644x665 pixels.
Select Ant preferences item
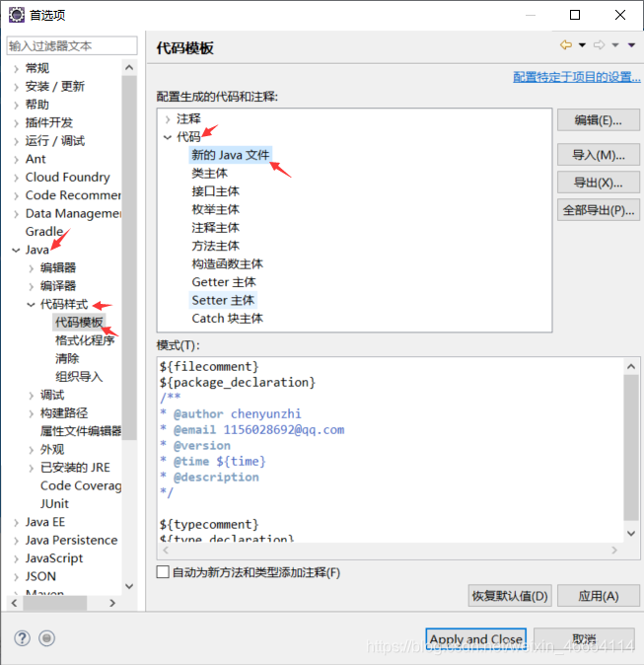point(36,159)
